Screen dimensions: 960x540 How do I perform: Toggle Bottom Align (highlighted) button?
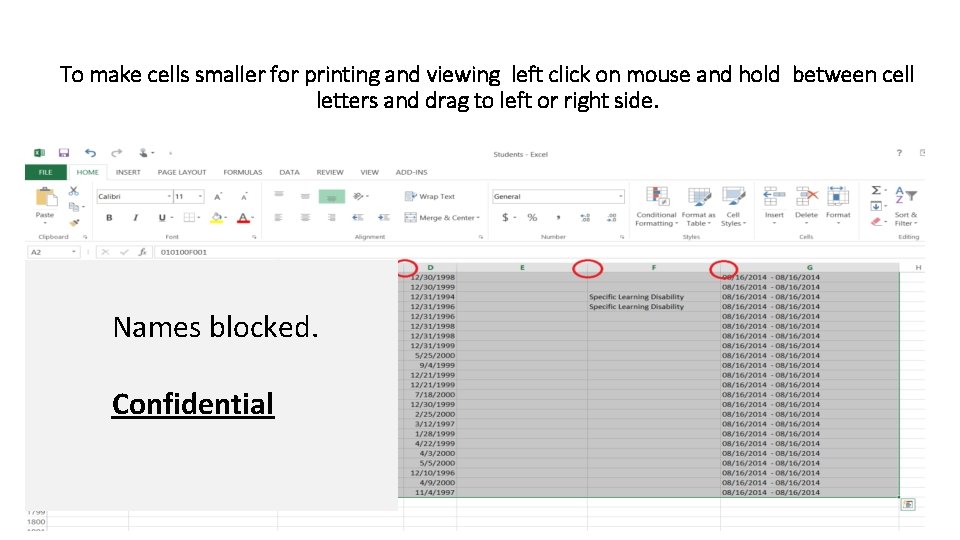332,197
